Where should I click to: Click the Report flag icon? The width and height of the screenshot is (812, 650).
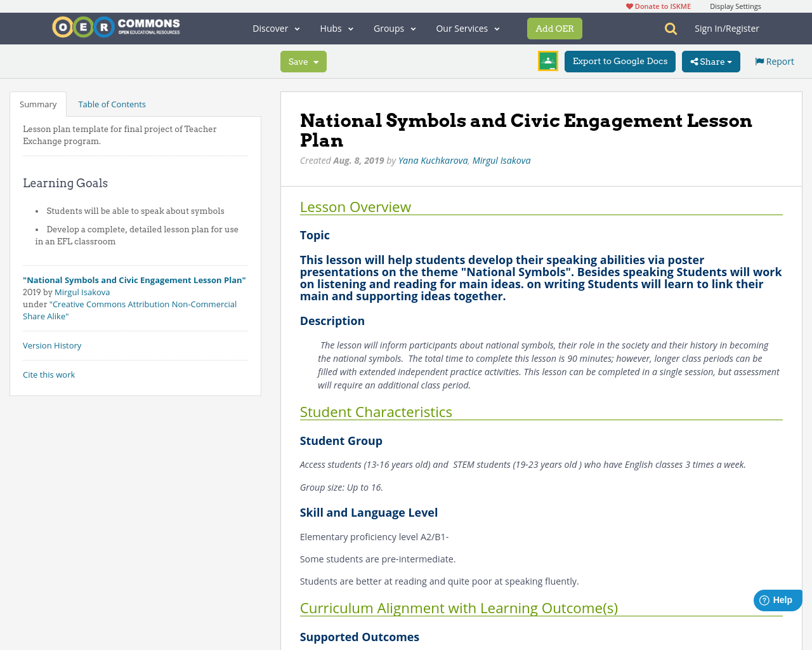pos(759,60)
